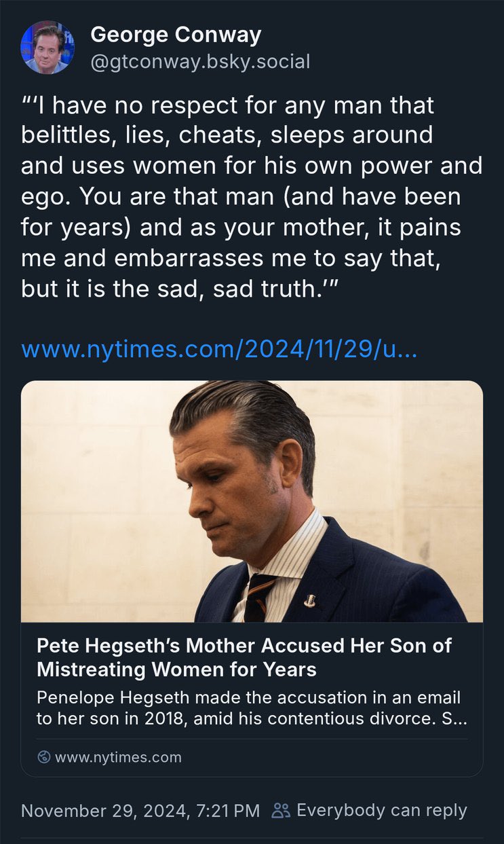This screenshot has width=504, height=844.
Task: Click the quoted post body text
Action: [251, 197]
